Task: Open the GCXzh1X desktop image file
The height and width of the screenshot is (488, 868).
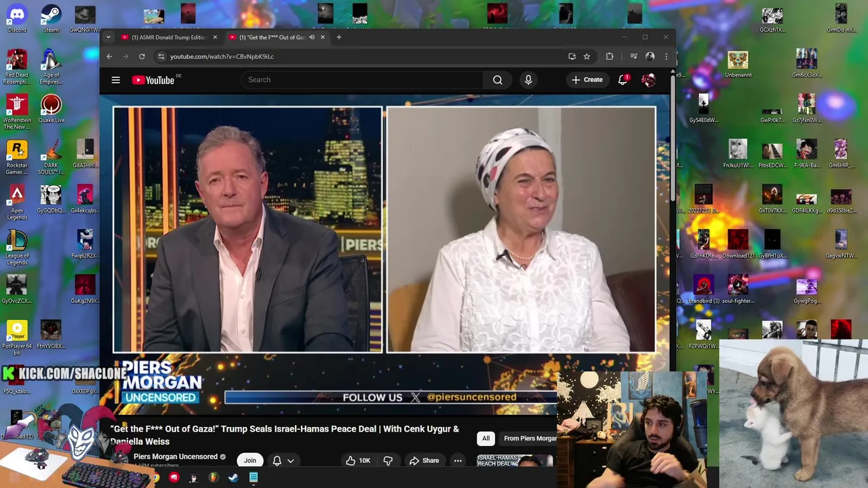Action: click(772, 19)
